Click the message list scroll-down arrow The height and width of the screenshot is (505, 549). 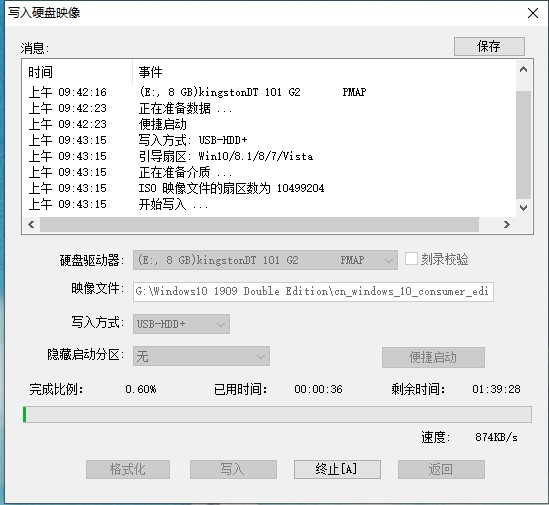[523, 208]
